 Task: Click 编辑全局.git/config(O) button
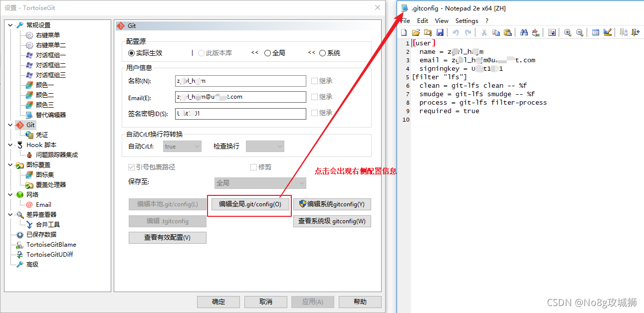250,204
